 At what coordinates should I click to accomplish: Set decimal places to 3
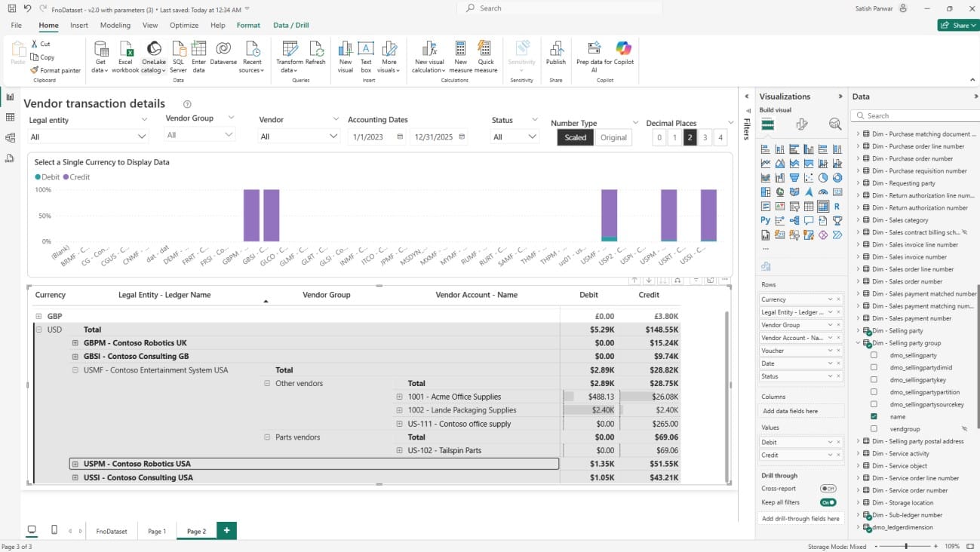point(705,137)
